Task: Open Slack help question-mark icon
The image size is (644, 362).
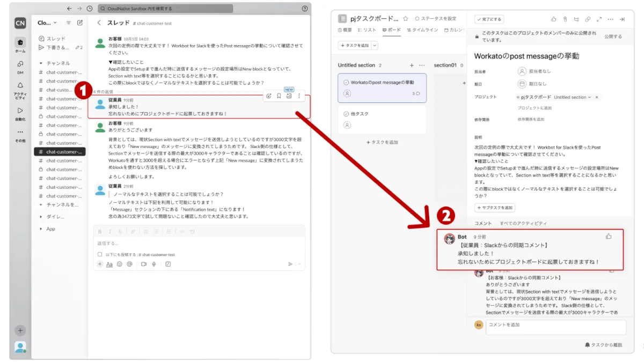Action: pos(305,9)
